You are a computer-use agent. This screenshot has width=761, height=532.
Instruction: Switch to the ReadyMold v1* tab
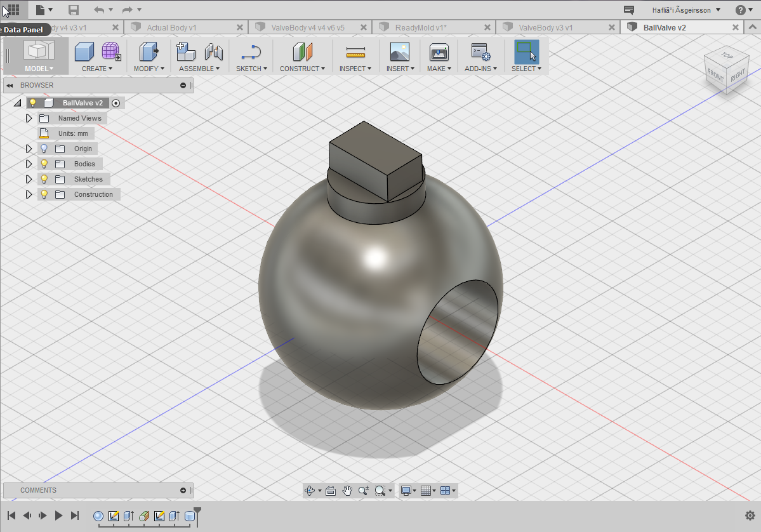(421, 28)
